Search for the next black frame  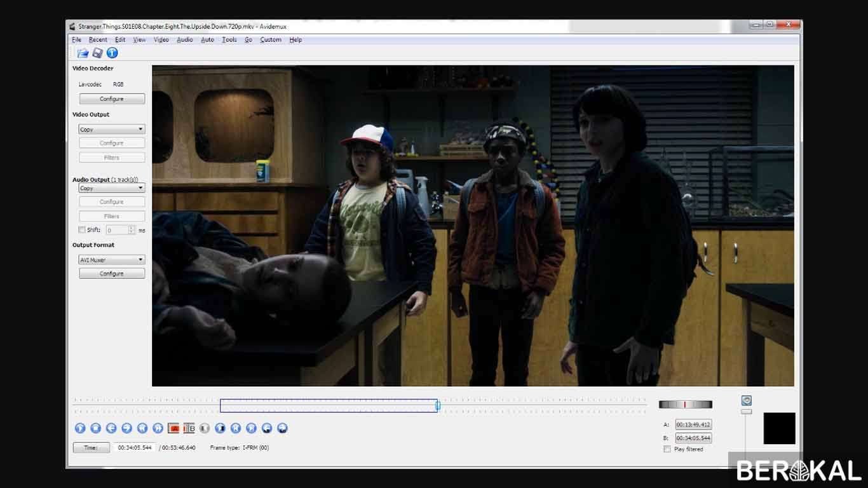click(x=220, y=428)
